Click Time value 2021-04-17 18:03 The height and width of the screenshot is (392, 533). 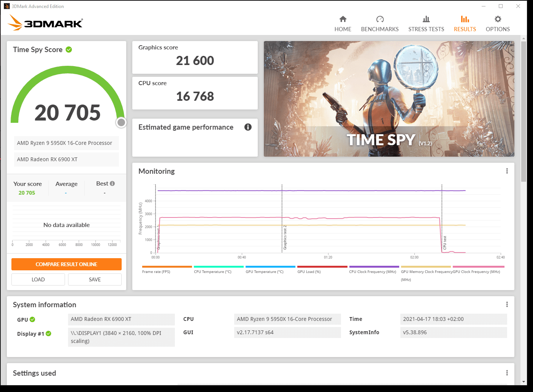click(454, 319)
